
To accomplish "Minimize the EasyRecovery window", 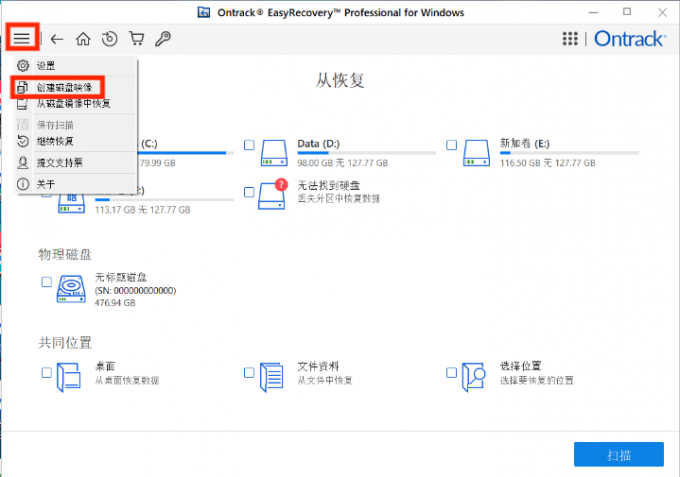I will [x=593, y=13].
